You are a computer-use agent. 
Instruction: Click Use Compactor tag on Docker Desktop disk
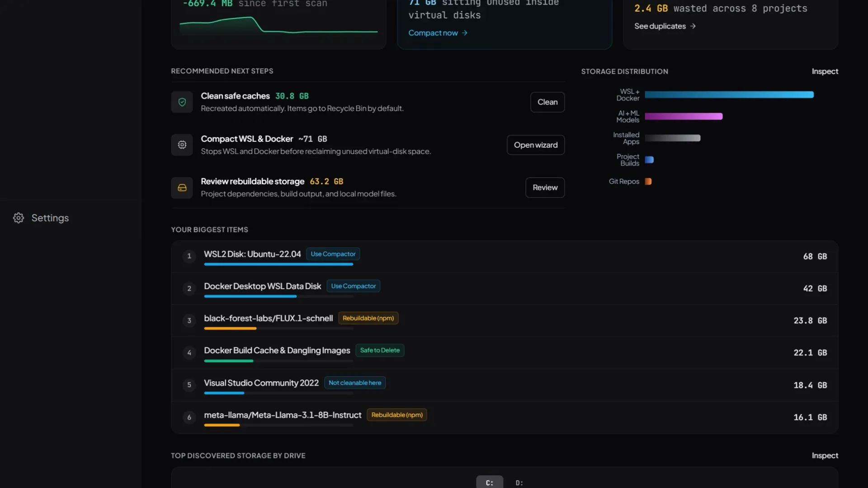(353, 286)
